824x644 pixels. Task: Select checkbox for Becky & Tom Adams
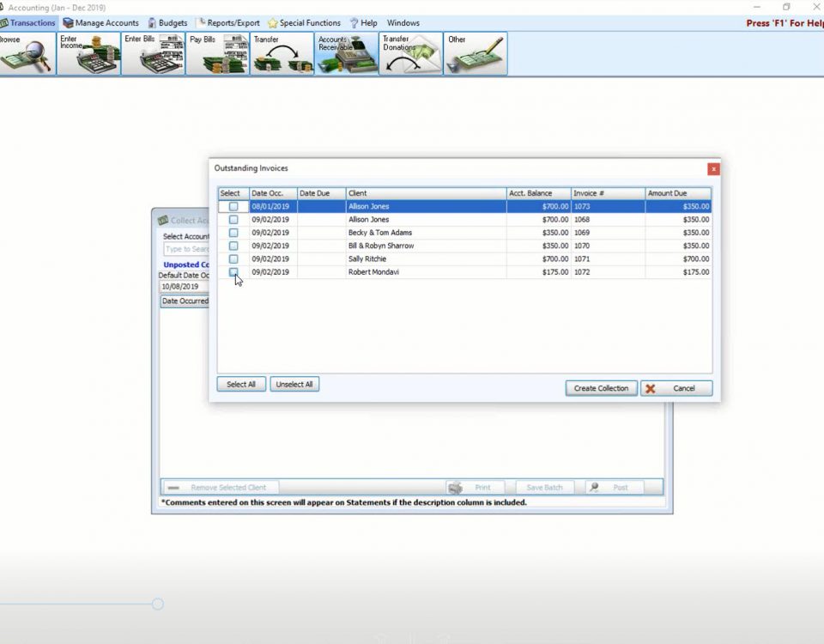[x=233, y=233]
